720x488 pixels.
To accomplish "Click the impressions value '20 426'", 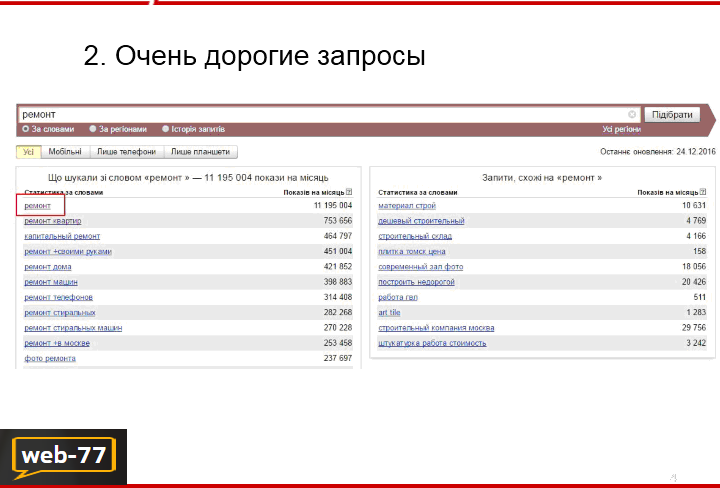I will pos(694,281).
